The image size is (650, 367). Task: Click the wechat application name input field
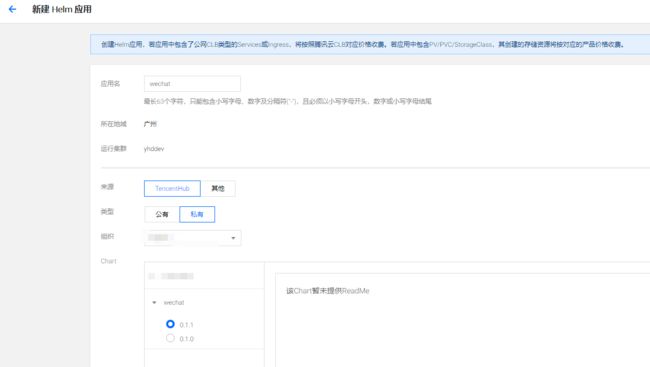click(x=192, y=84)
